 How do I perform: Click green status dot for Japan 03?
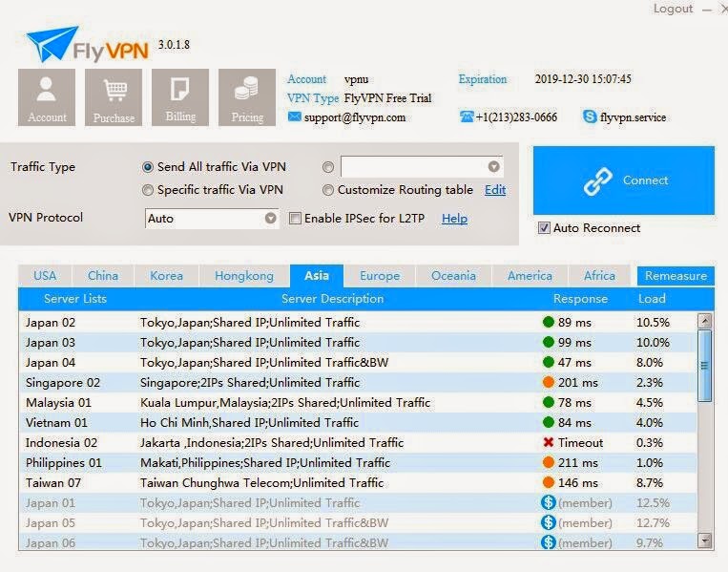coord(549,342)
